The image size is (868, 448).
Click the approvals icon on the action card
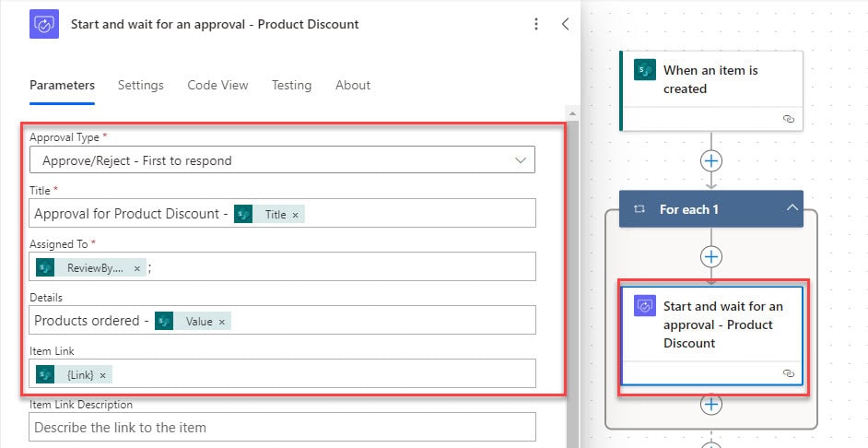[645, 306]
